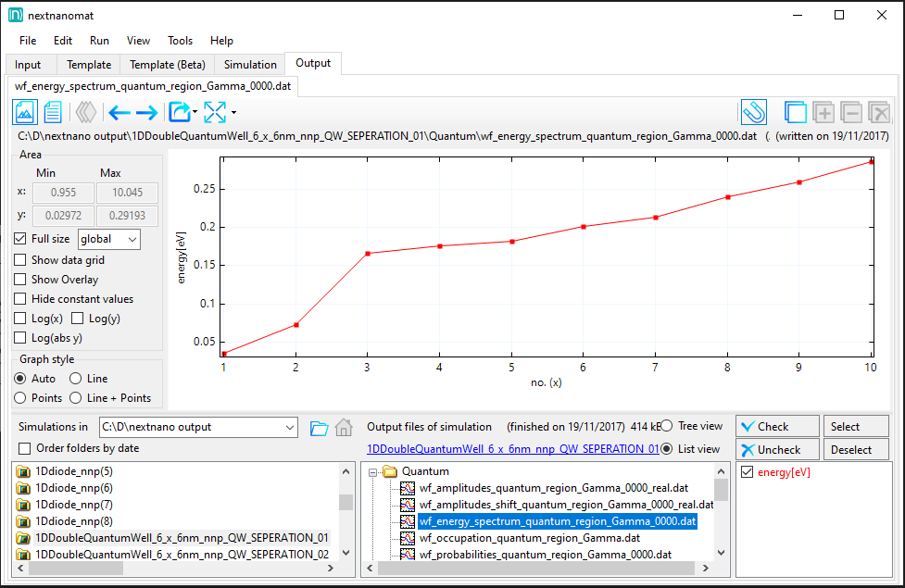Click the magnet snap icon
The width and height of the screenshot is (905, 588).
coord(753,113)
